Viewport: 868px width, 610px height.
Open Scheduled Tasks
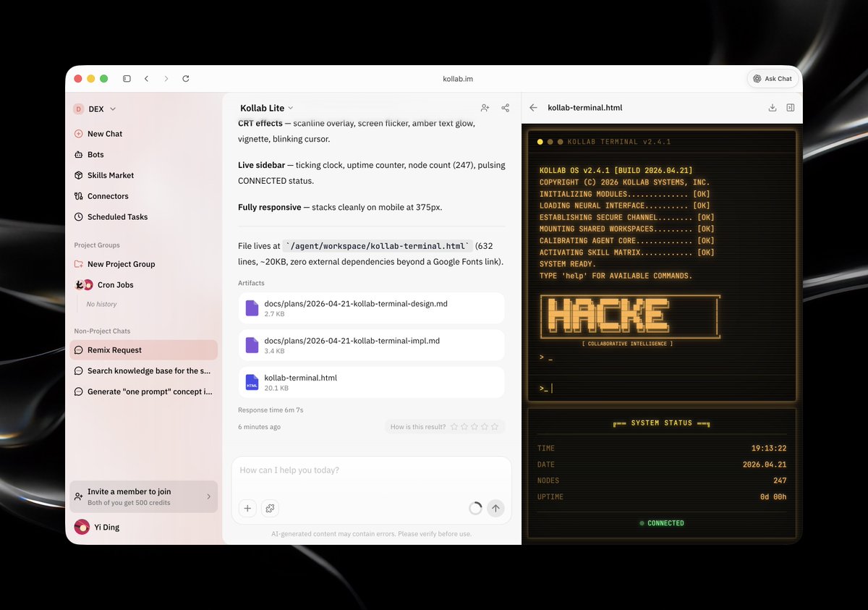111,217
